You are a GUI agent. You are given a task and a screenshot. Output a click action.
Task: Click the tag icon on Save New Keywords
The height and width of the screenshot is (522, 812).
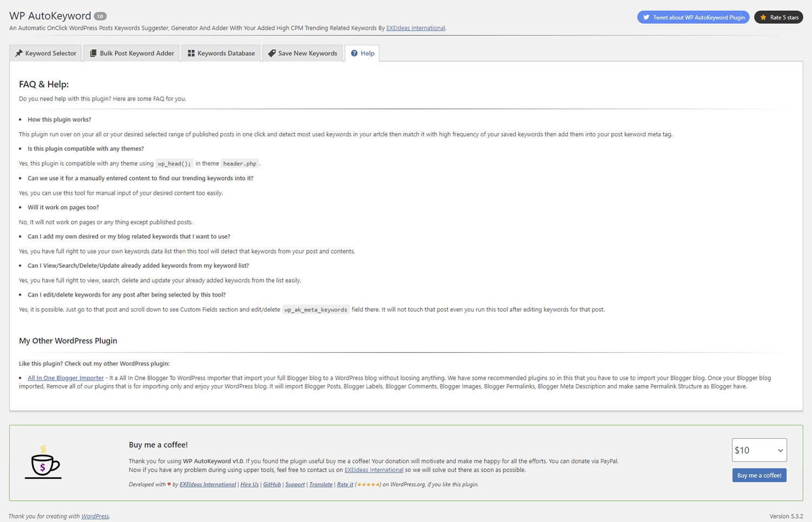(272, 53)
